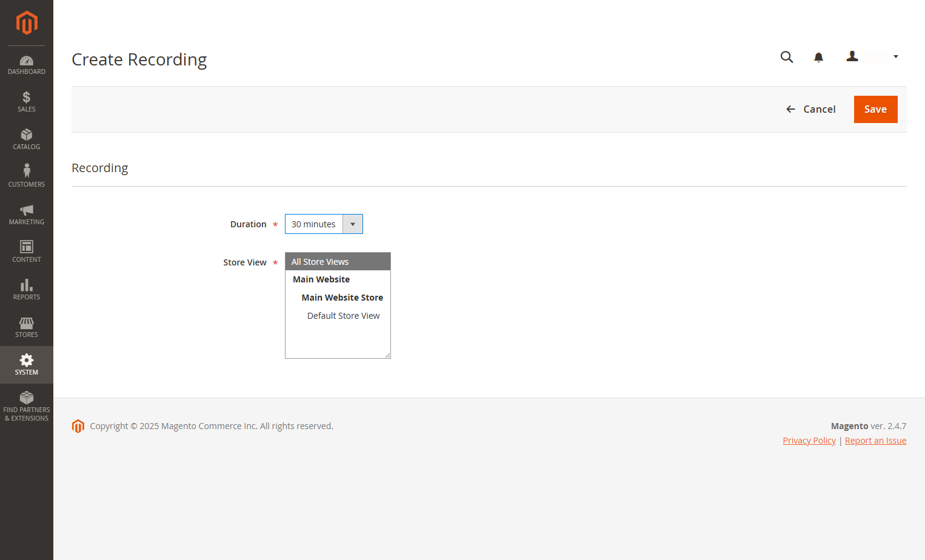Open Find Partners & Extensions
Viewport: 925px width, 560px height.
point(27,406)
